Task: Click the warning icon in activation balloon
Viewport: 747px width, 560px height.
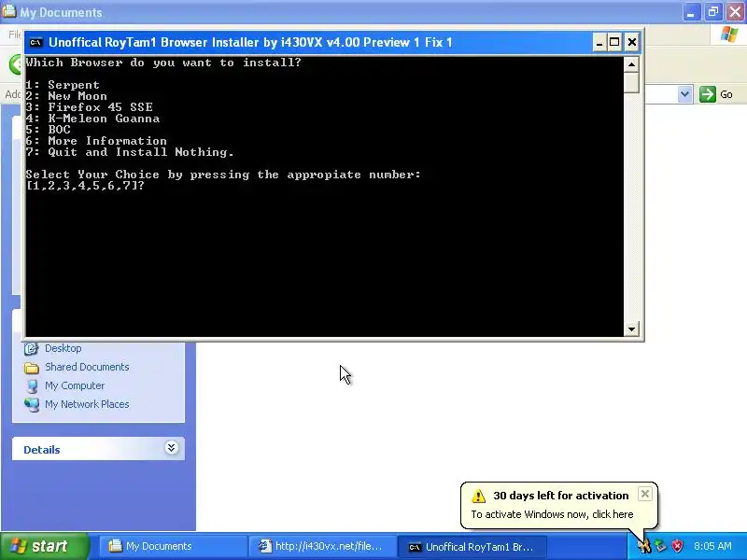Action: [x=478, y=497]
